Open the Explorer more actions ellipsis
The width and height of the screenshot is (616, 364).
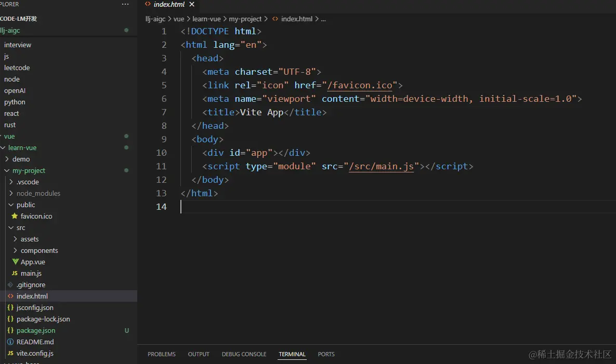(x=125, y=4)
